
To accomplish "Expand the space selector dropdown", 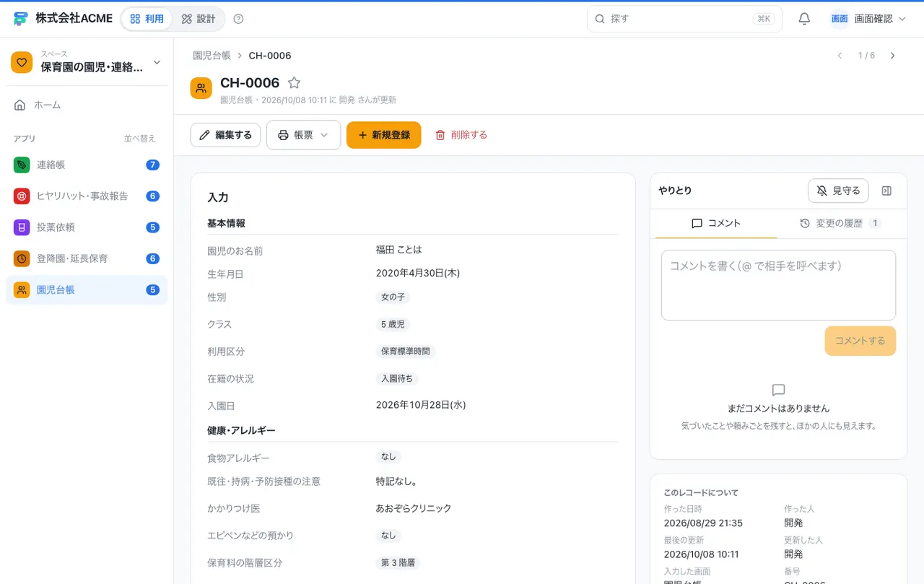I will (x=157, y=63).
